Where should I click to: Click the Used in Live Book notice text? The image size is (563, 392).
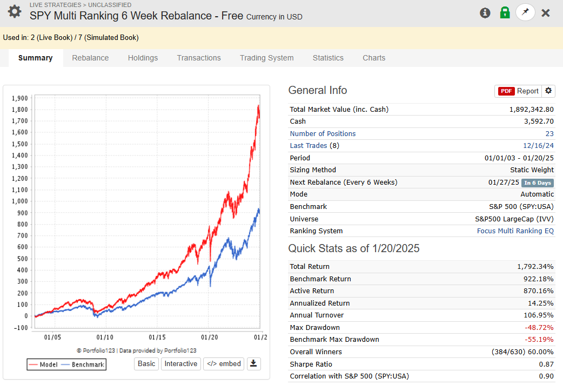71,37
